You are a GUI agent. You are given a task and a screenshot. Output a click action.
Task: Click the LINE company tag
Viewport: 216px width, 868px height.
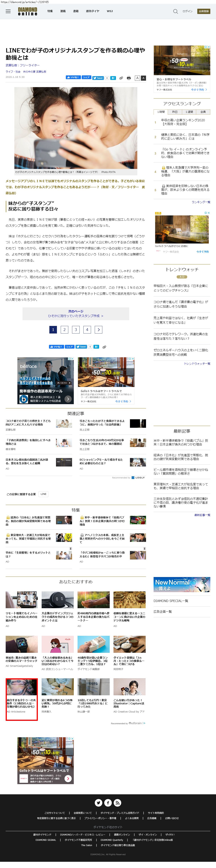[44, 494]
